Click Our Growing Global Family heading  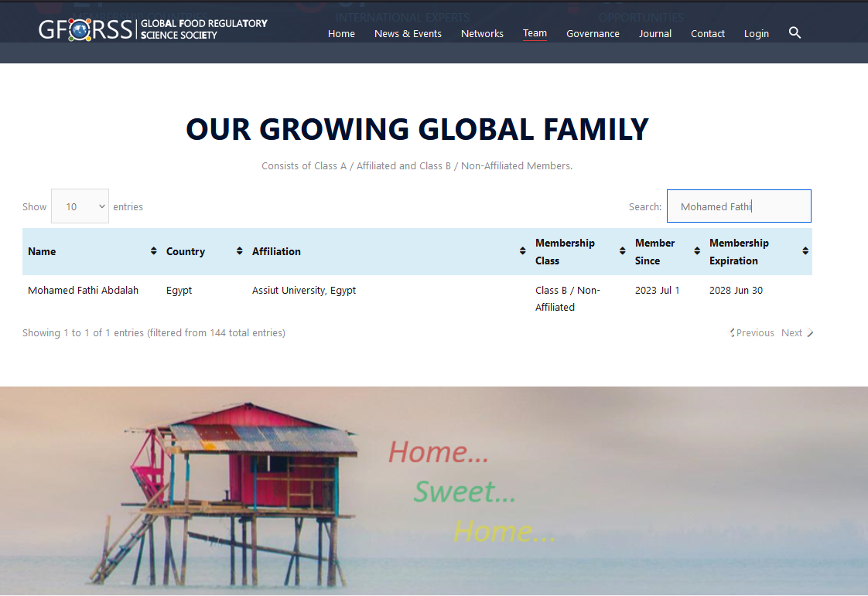coord(417,129)
